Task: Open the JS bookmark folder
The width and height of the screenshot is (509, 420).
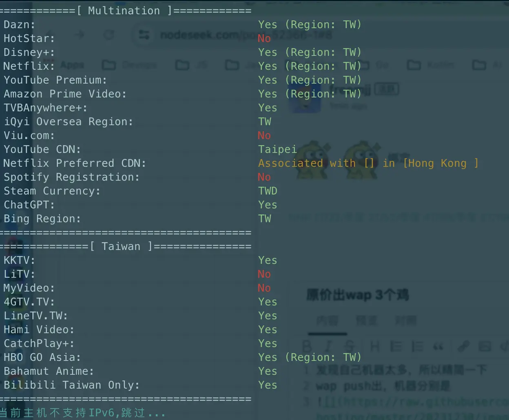Action: tap(192, 65)
